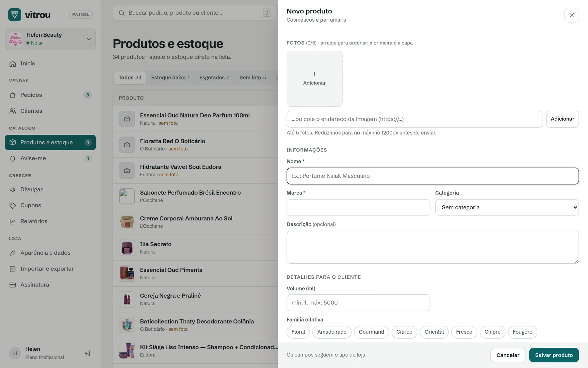Select the Amadeirado olfactory family chip
588x368 pixels.
[332, 332]
